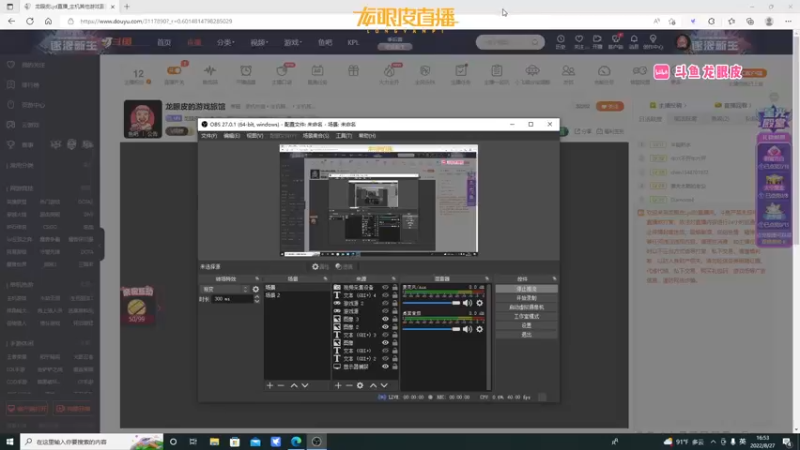Click the transition duration stepper arrows
Screen dimensions: 800x450
pos(257,299)
